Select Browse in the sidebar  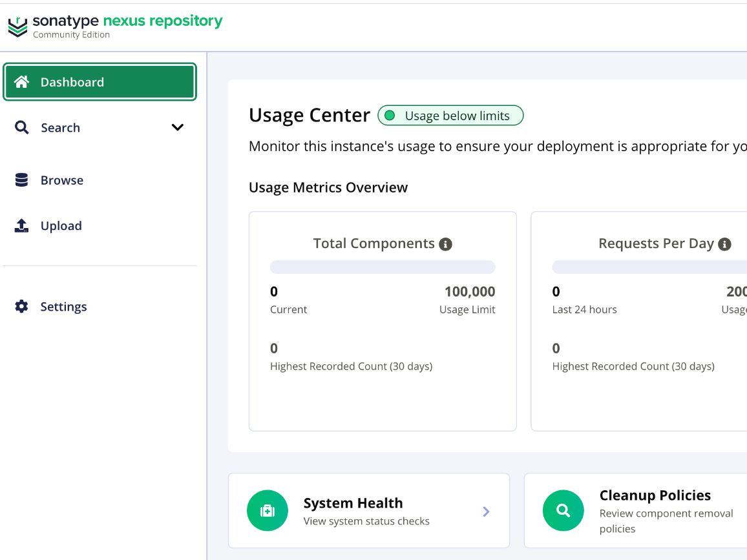(x=62, y=180)
